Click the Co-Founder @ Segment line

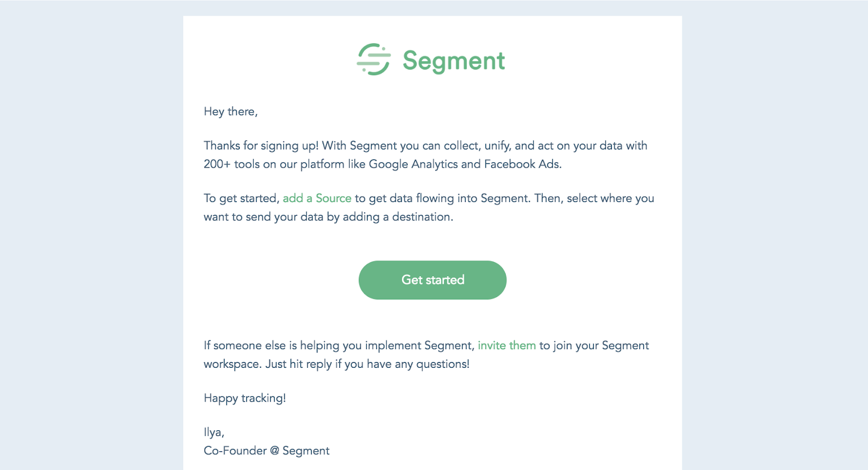266,450
